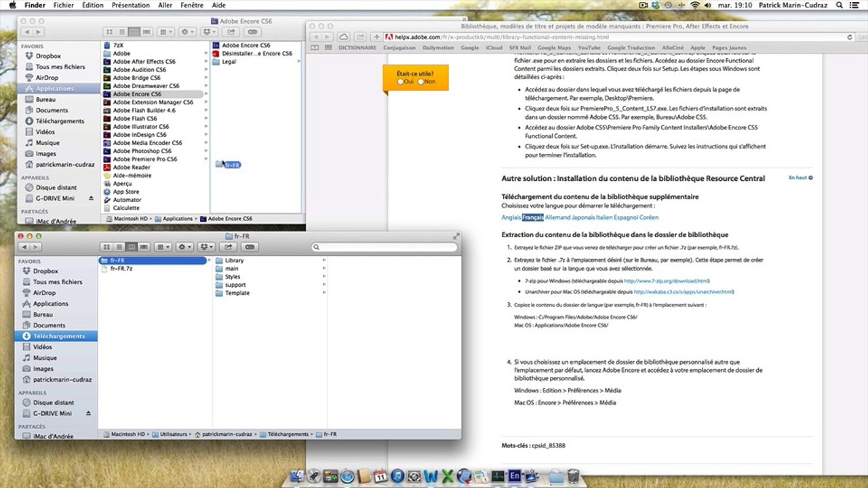
Task: Expand Template folder arrow in fr-FR window
Action: pyautogui.click(x=324, y=293)
